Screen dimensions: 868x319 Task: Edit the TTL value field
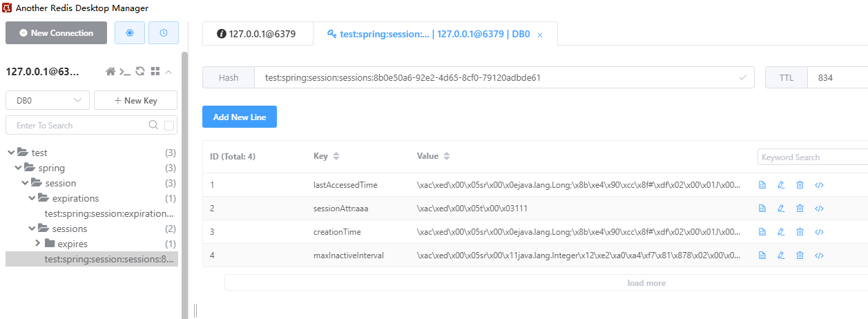click(838, 78)
